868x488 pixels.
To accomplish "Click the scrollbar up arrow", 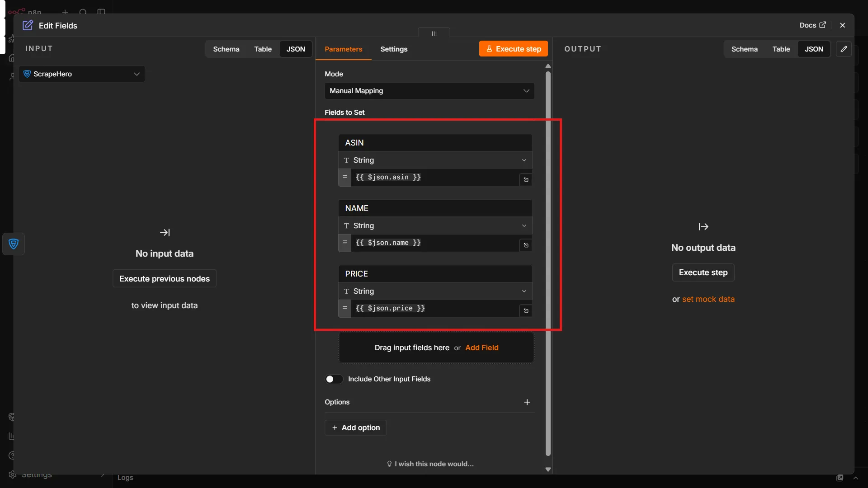I will 548,66.
